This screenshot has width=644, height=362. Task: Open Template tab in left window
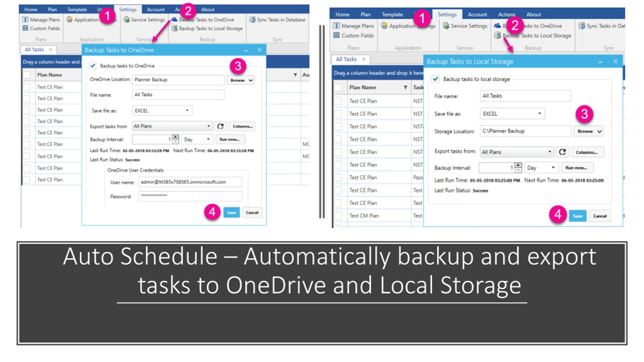pyautogui.click(x=77, y=10)
